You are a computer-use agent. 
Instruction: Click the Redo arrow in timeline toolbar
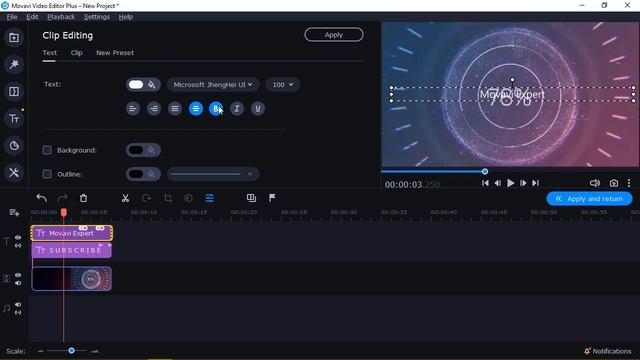62,198
